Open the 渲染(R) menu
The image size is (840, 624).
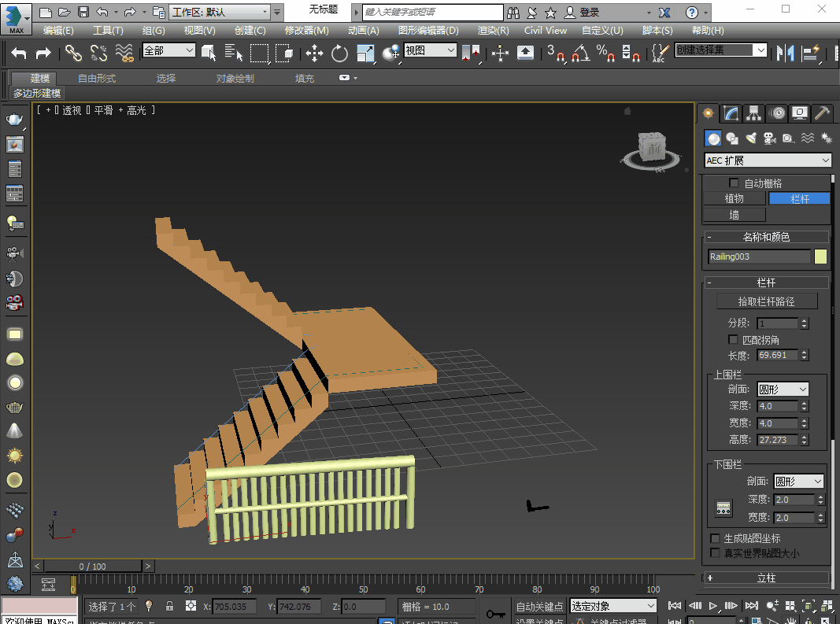pyautogui.click(x=493, y=31)
